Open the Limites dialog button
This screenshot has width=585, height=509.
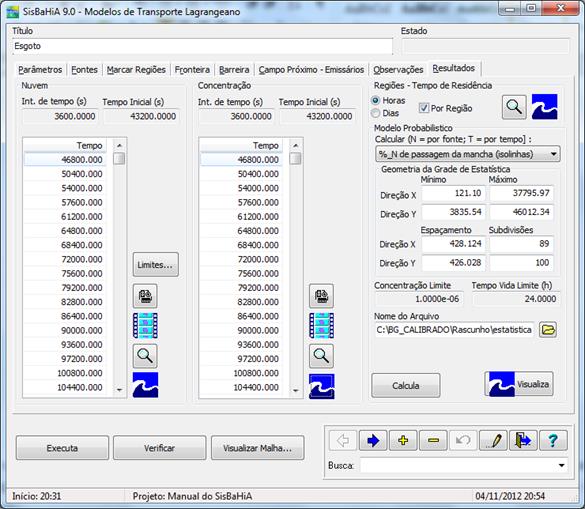pos(156,265)
